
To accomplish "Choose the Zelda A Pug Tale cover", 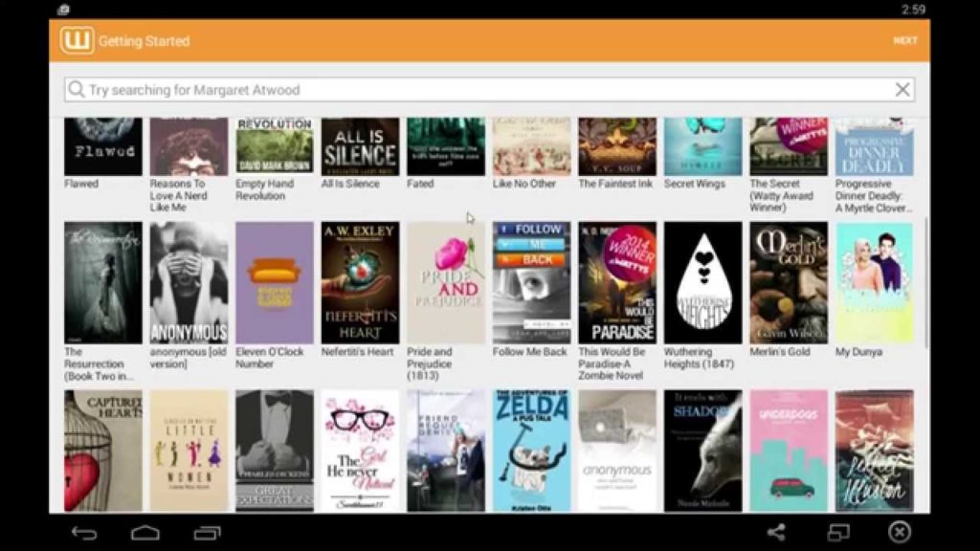I will coord(531,452).
